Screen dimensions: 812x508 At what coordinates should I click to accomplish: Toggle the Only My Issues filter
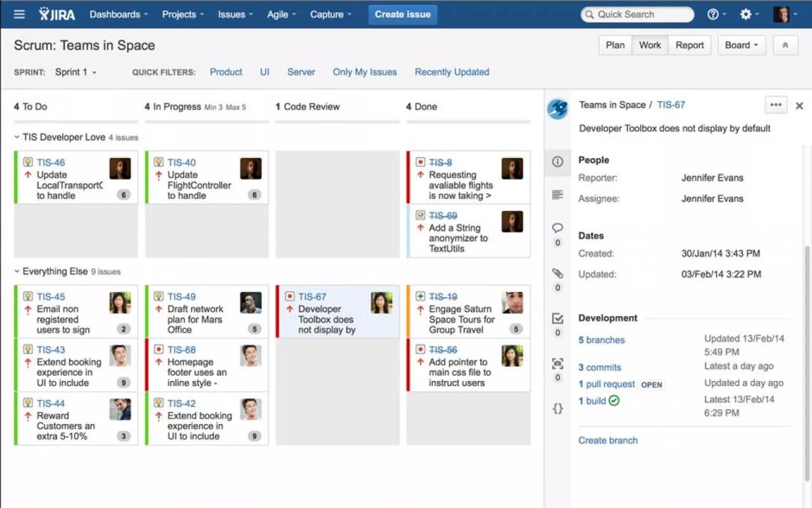pyautogui.click(x=365, y=72)
